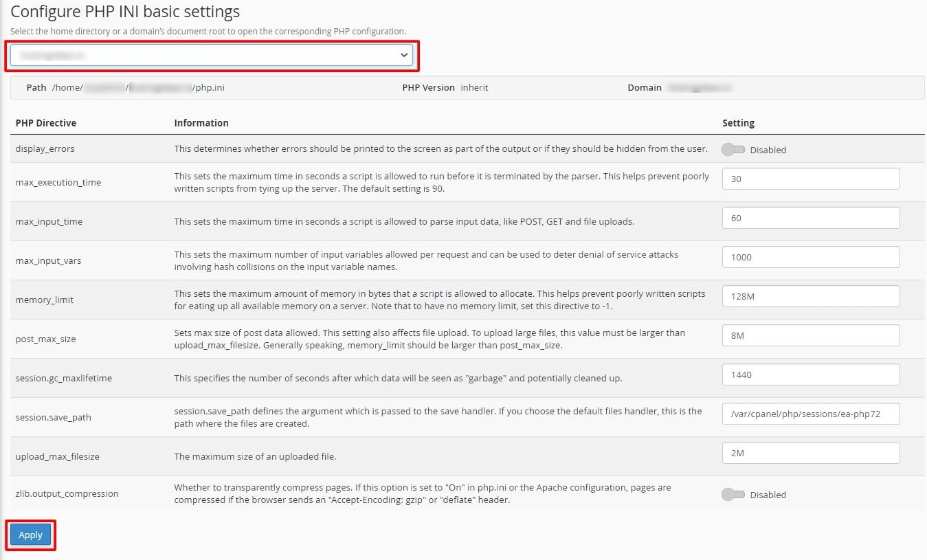Viewport: 927px width, 560px height.
Task: Click the Setting column header
Action: [x=738, y=123]
